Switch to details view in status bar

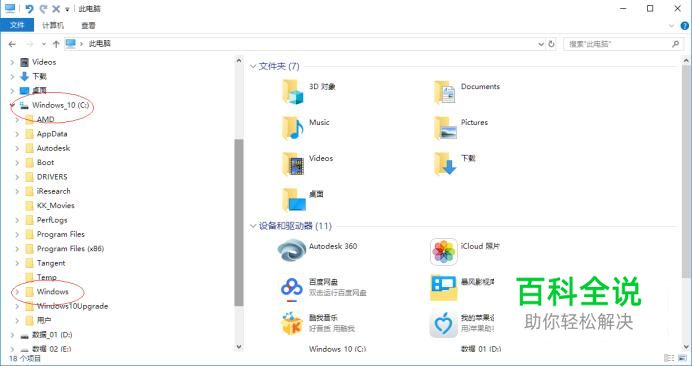(669, 358)
